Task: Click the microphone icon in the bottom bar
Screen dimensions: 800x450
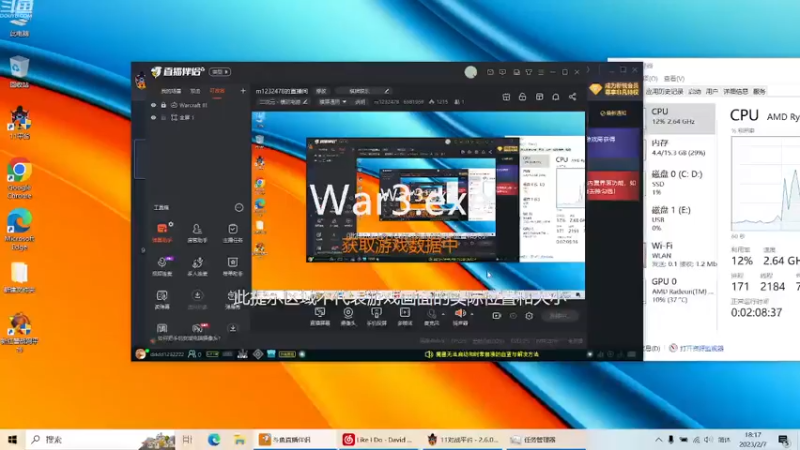Action: [432, 314]
